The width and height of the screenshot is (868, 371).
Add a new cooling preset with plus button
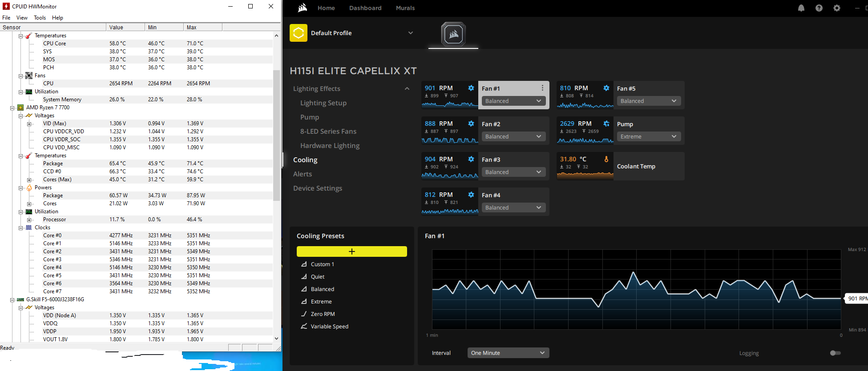[352, 251]
